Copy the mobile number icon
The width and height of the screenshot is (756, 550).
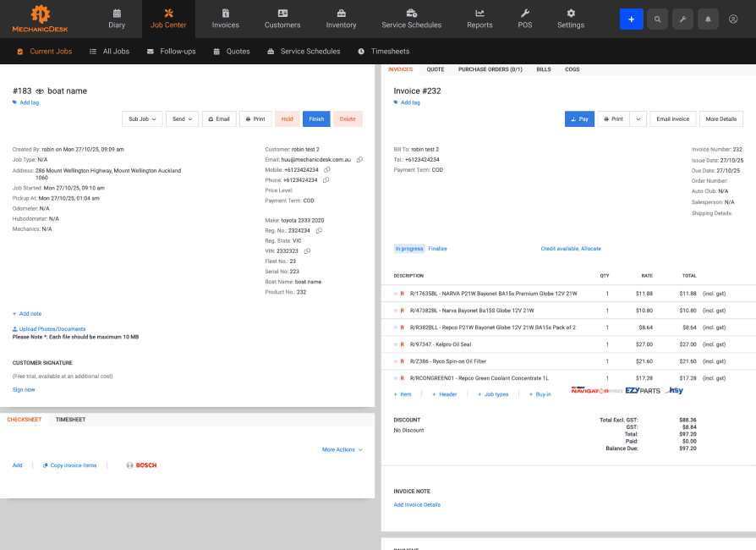327,170
